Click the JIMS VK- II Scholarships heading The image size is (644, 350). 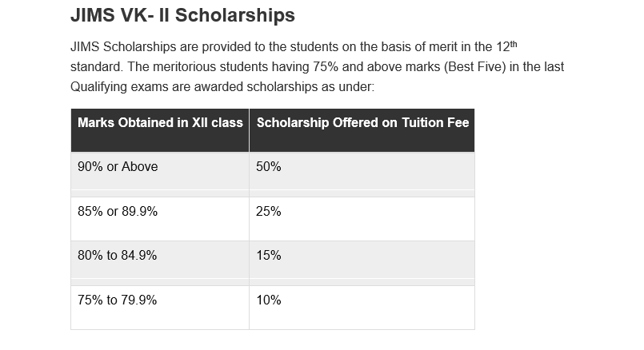pos(182,15)
